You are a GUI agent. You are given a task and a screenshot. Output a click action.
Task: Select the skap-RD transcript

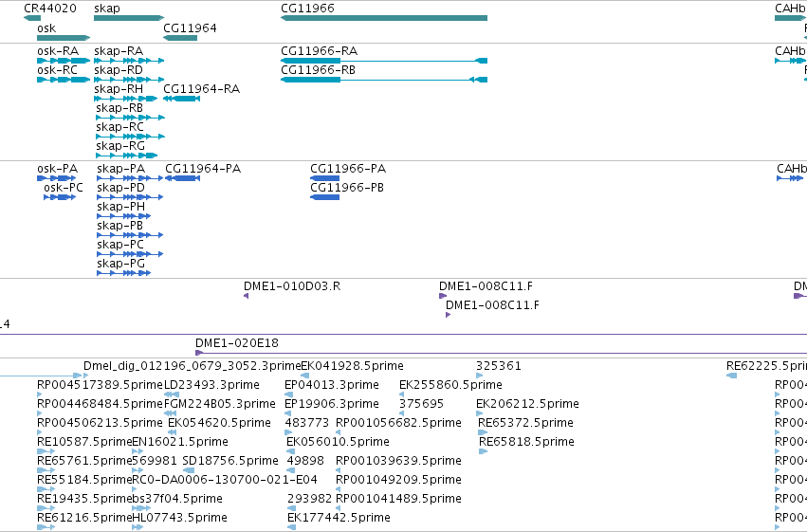click(129, 80)
